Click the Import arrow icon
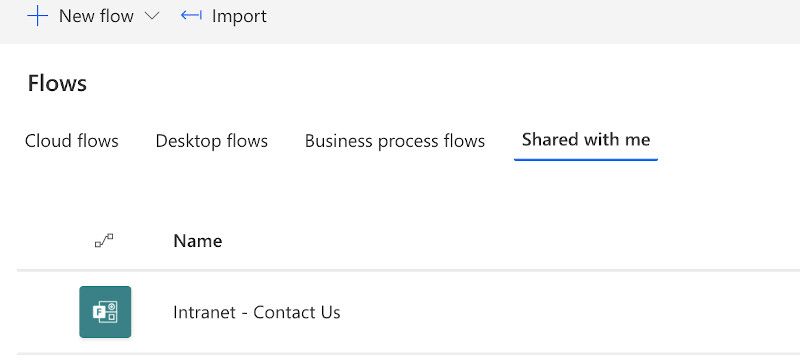This screenshot has width=800, height=360. click(191, 16)
